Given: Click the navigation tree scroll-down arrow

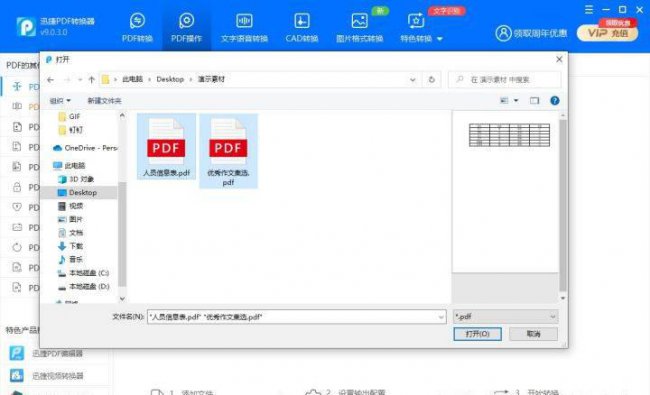Looking at the screenshot, I should point(122,298).
